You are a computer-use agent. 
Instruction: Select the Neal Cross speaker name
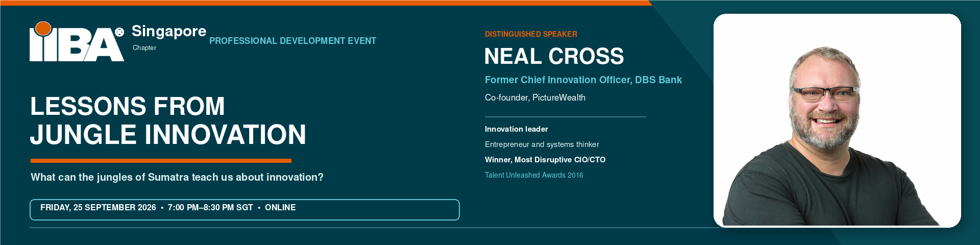click(x=554, y=56)
